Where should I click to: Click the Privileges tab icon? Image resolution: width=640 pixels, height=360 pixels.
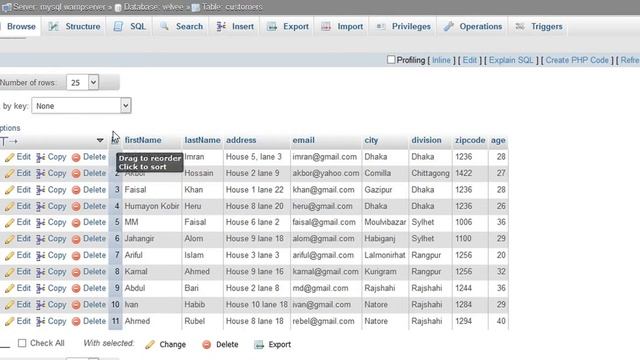coord(380,27)
